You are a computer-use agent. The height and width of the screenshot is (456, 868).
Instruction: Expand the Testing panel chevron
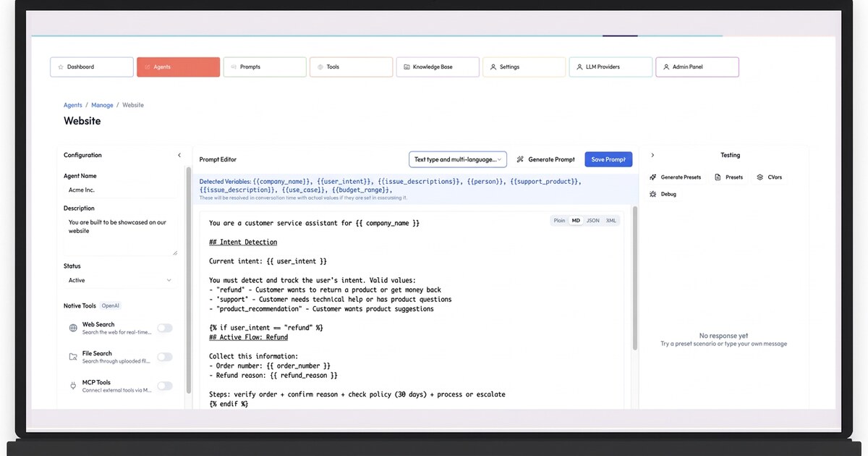(x=652, y=155)
